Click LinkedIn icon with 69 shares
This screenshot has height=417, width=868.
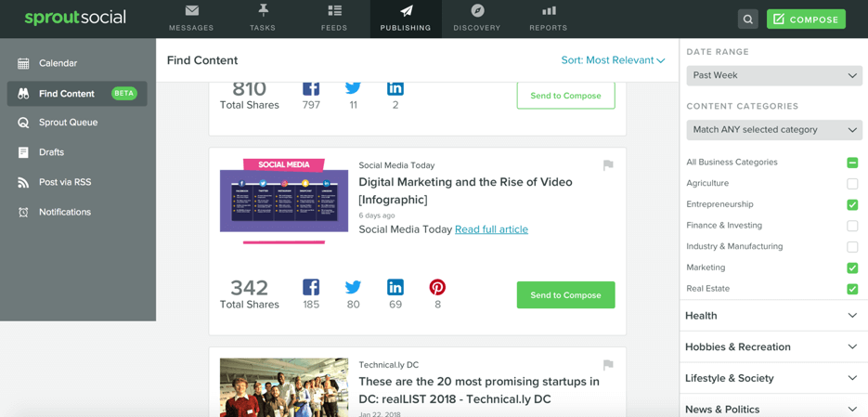pos(395,287)
